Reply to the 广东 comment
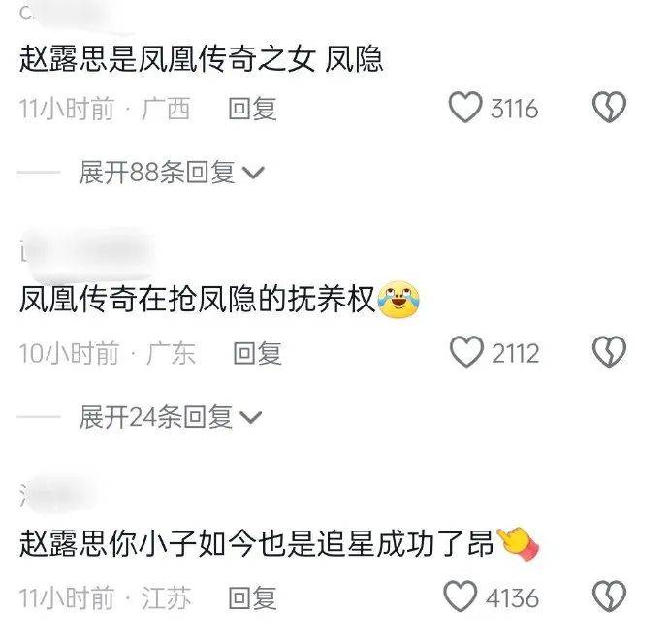669x644 pixels. 258,353
